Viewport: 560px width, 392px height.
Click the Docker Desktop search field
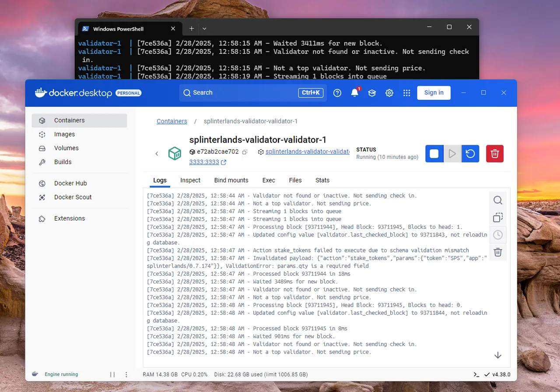[253, 93]
